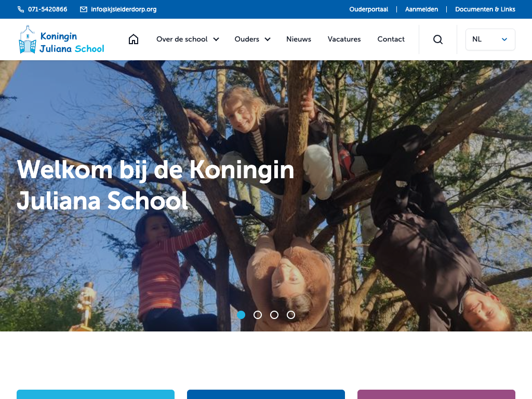Image resolution: width=532 pixels, height=399 pixels.
Task: Click the dark blue card below the banner
Action: tap(266, 394)
